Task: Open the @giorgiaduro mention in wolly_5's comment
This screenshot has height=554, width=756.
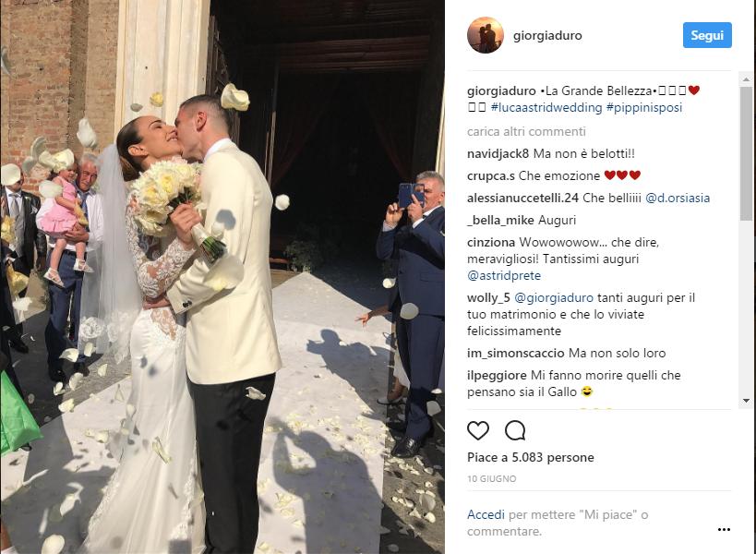Action: tap(554, 297)
